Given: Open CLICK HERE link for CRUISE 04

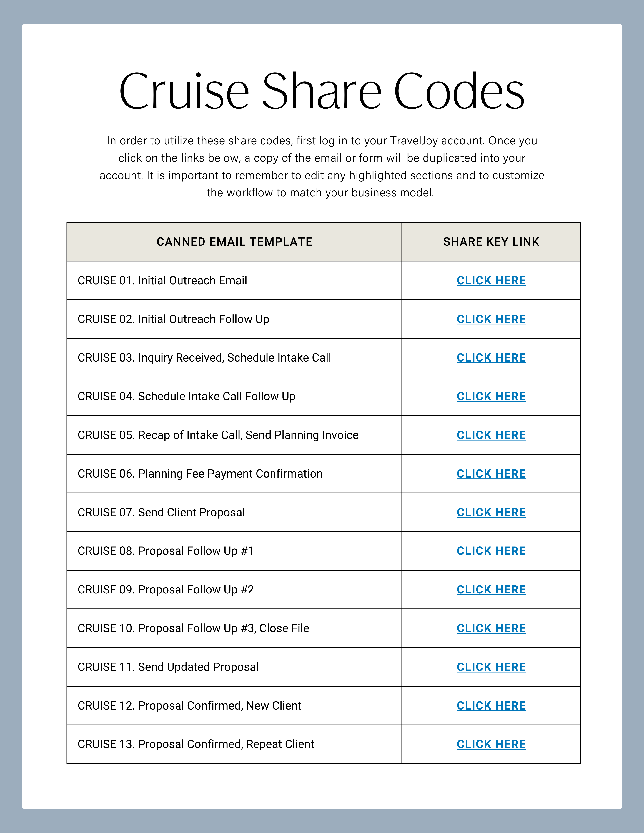Looking at the screenshot, I should click(x=491, y=396).
